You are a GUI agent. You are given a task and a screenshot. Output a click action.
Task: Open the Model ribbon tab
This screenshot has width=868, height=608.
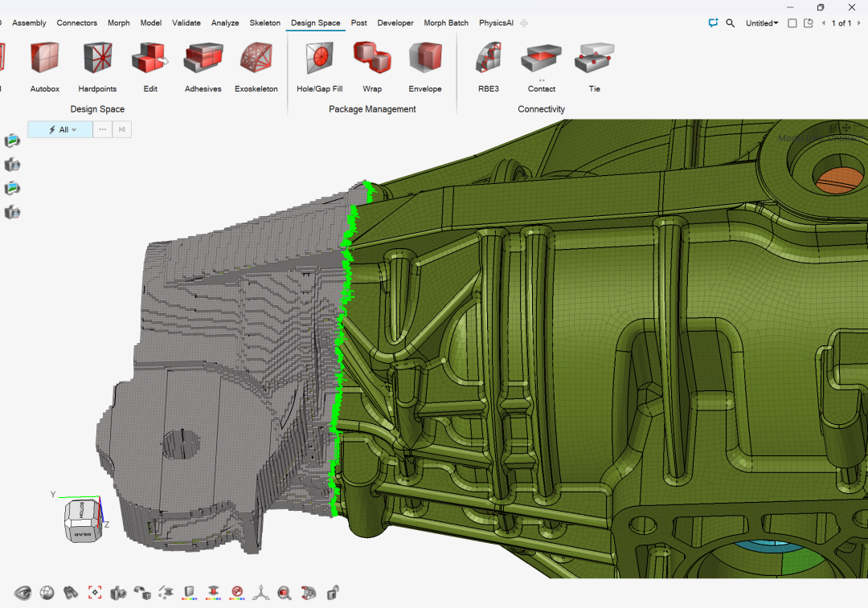tap(150, 22)
